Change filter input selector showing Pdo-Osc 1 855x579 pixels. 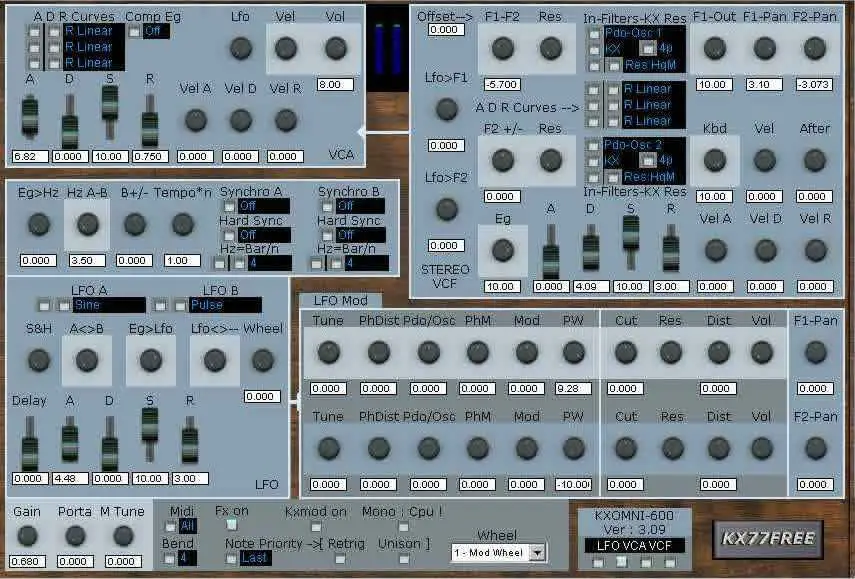644,33
